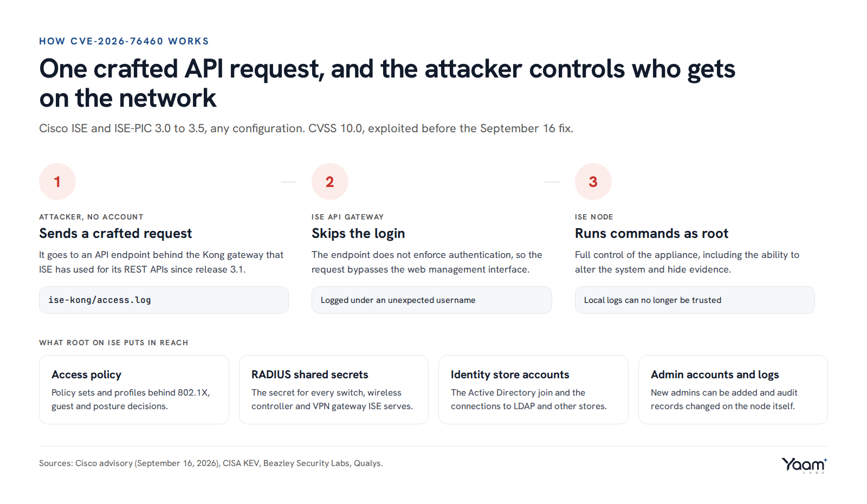Click the 'Skips the login' heading
The width and height of the screenshot is (867, 504).
[358, 234]
